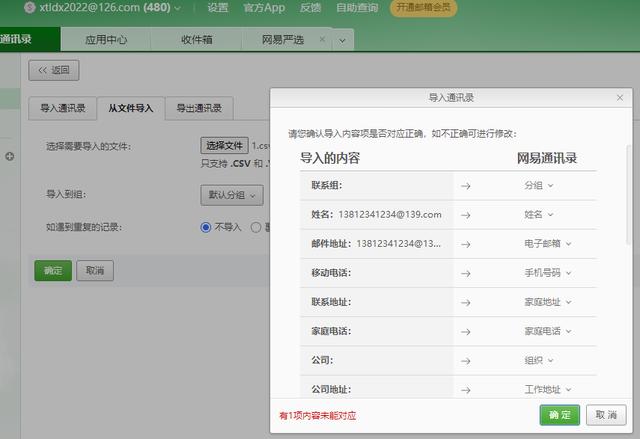The height and width of the screenshot is (439, 640).
Task: Open the tabs overflow chevron after 网易严选
Action: tap(342, 41)
